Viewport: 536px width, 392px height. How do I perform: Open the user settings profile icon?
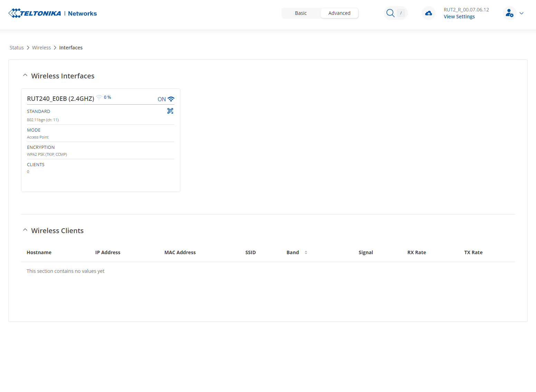(509, 13)
